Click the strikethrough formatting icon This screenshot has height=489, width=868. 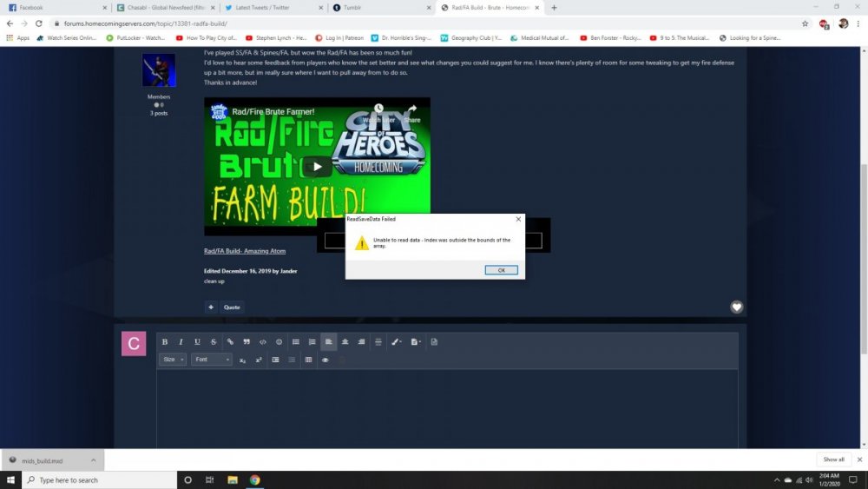(214, 342)
